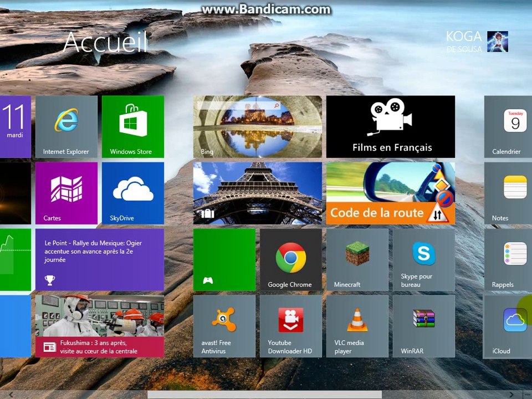Open the Fukushima news article tile
The height and width of the screenshot is (399, 532).
[x=100, y=326]
